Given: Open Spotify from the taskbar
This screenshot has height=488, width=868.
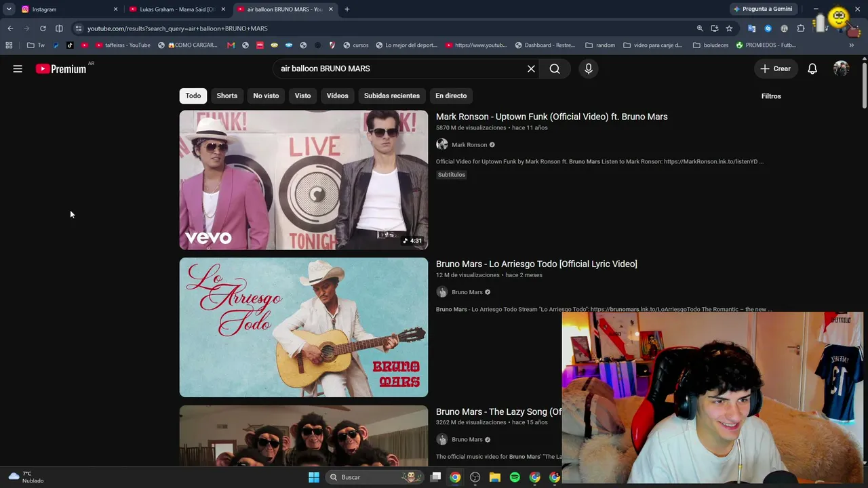Looking at the screenshot, I should point(515,477).
